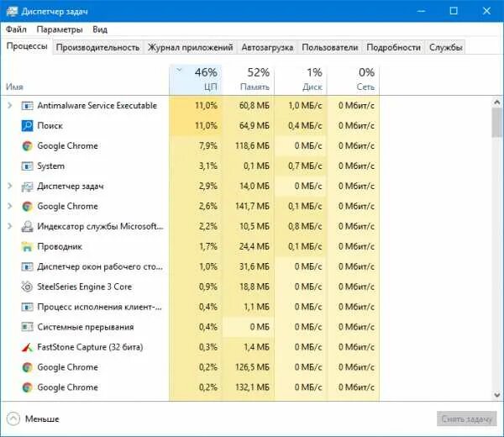Select the FastStone Capture icon
This screenshot has height=437, width=504.
[x=27, y=347]
